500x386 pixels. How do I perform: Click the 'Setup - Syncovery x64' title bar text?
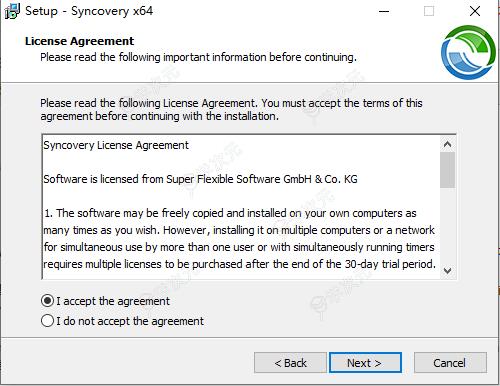click(89, 11)
